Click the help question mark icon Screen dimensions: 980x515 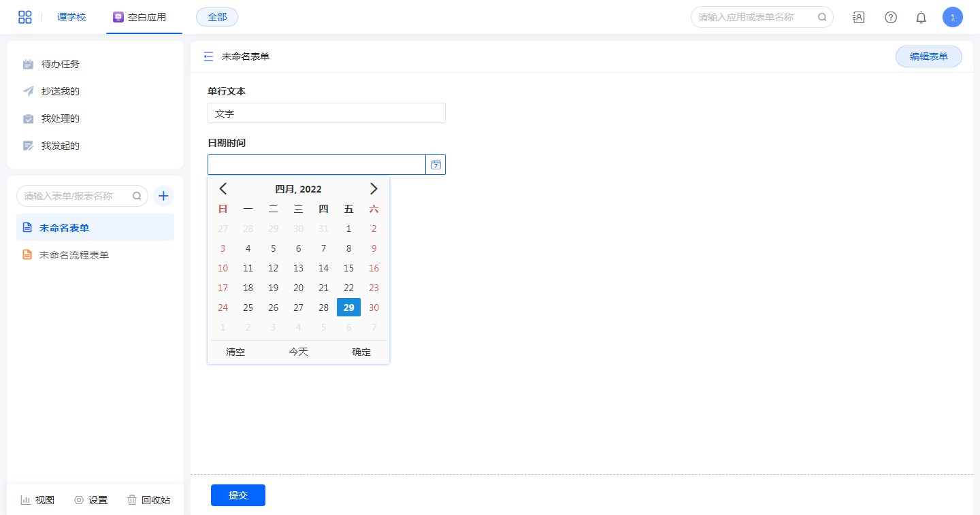890,18
